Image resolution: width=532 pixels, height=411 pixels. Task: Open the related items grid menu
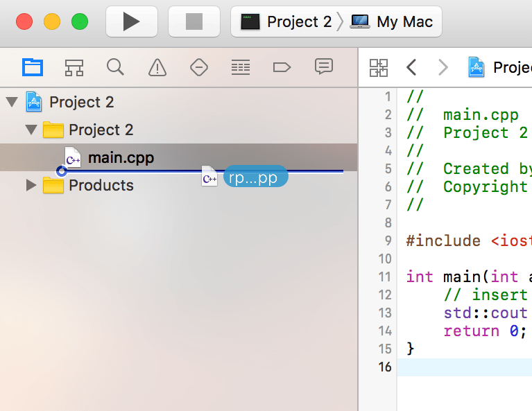379,67
